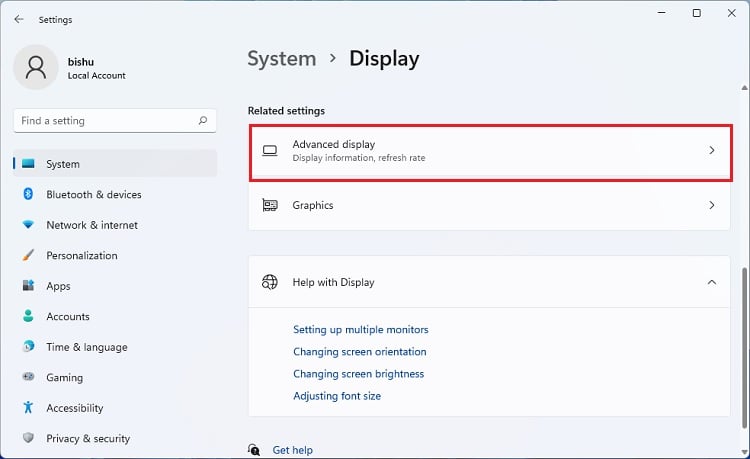Viewport: 750px width, 459px height.
Task: Open the Setting up multiple monitors link
Action: tap(360, 330)
